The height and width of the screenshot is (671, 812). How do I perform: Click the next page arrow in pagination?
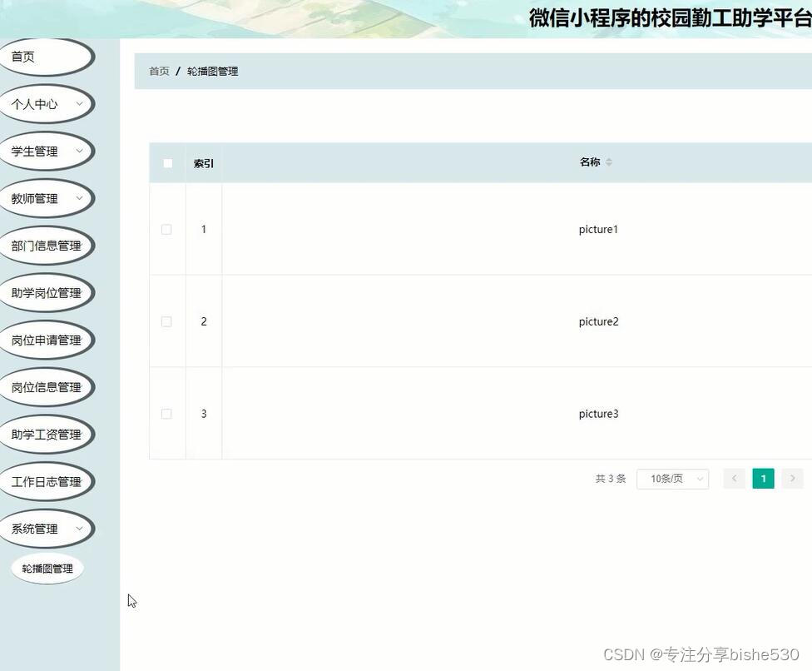[x=791, y=478]
